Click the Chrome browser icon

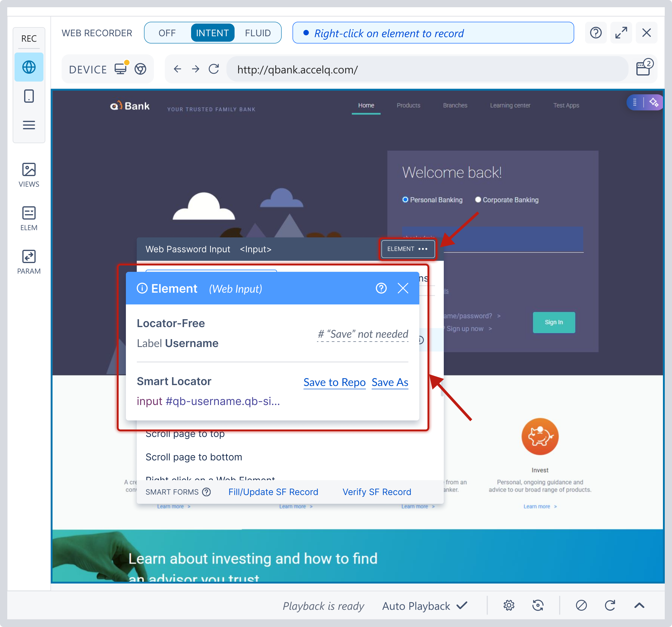pos(140,69)
